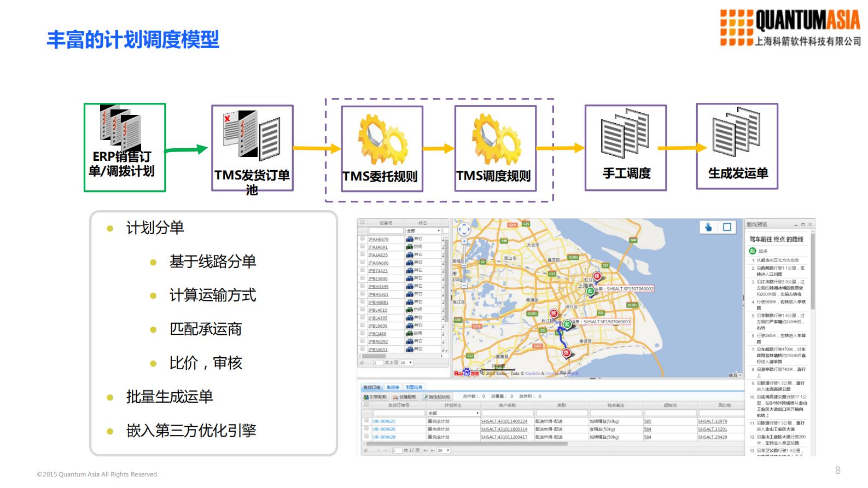The height and width of the screenshot is (488, 868).
Task: Open order link OR-009625
Action: 384,421
